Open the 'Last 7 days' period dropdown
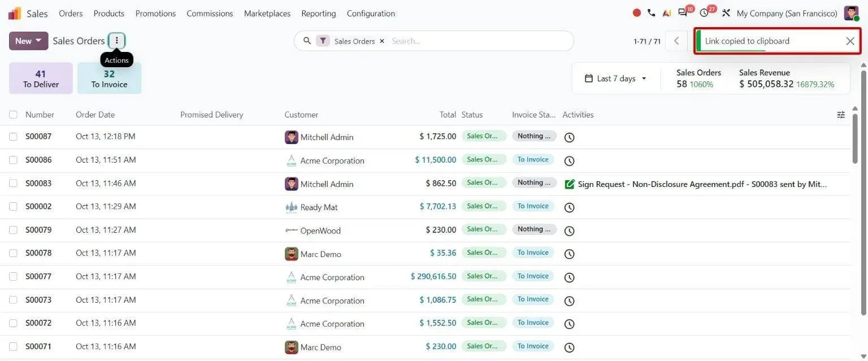This screenshot has width=868, height=361. 615,79
